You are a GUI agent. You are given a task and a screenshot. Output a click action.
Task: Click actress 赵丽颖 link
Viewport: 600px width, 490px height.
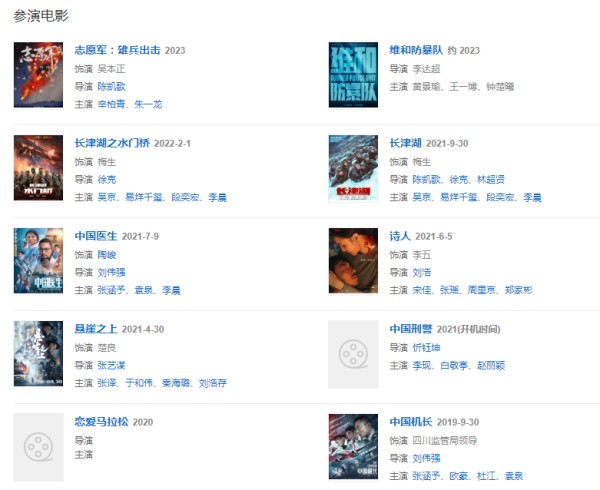click(491, 365)
